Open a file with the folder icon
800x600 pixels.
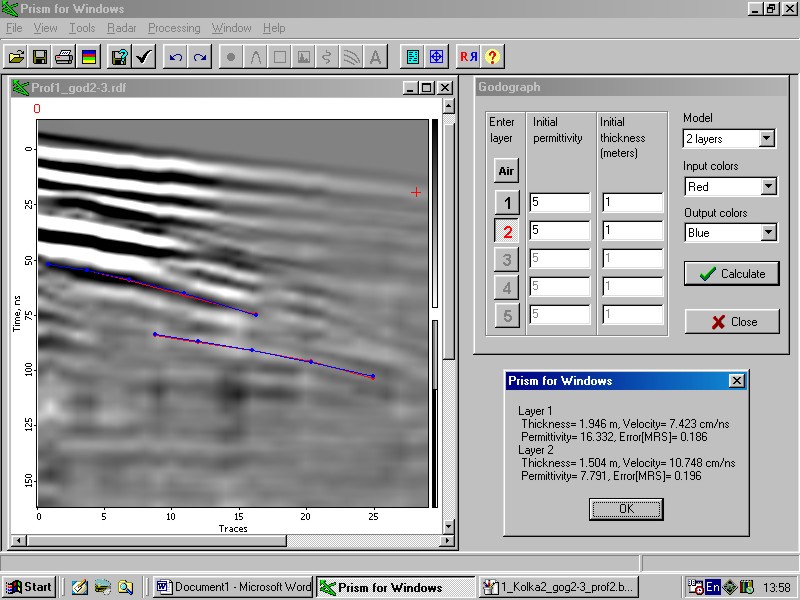(x=16, y=57)
